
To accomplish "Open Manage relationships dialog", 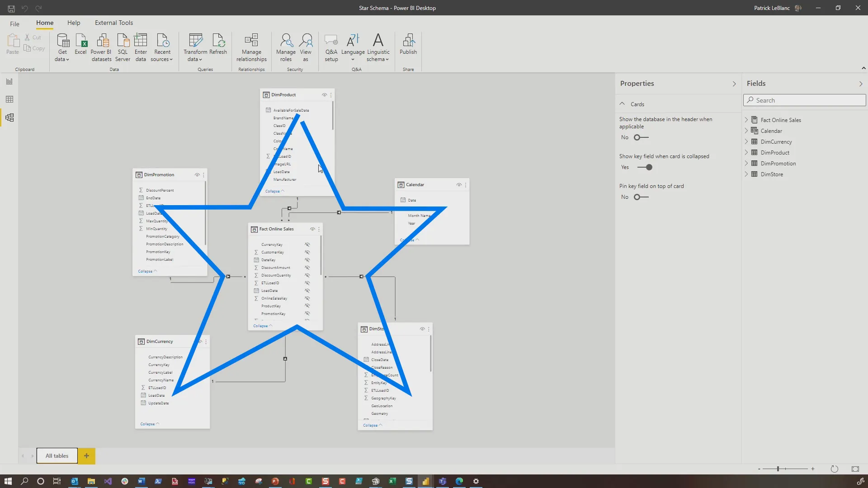I will pos(251,47).
